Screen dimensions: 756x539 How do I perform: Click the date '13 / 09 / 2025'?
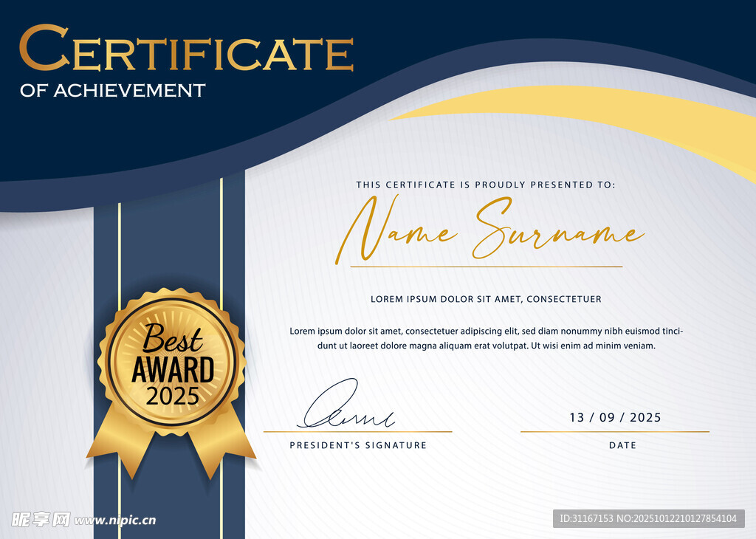[x=615, y=417]
